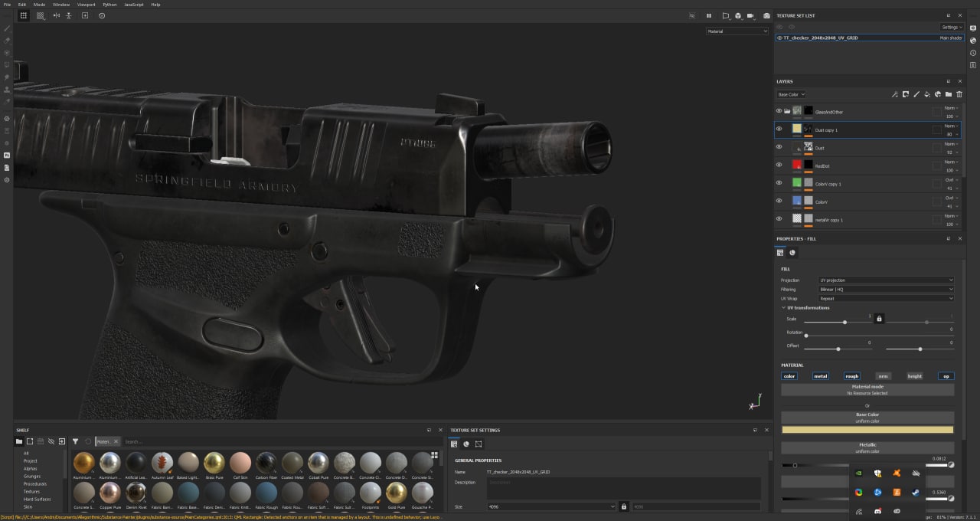
Task: Open the Python menu
Action: [109, 5]
